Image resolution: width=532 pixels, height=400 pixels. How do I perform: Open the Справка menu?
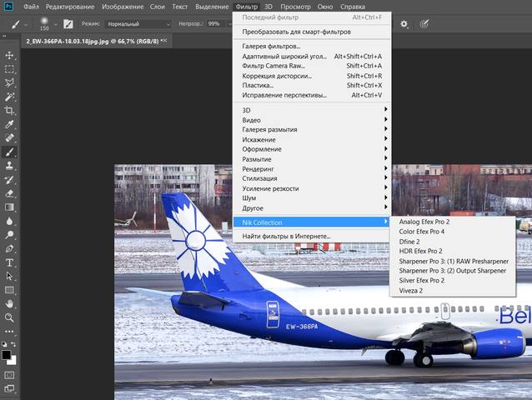[x=353, y=7]
